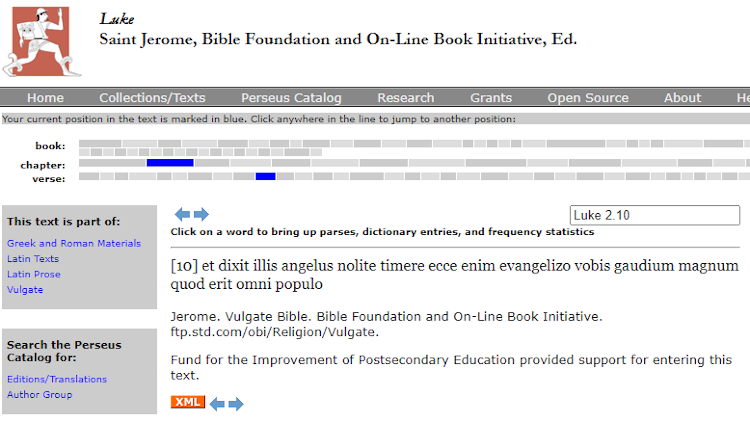
Task: Click the Luke 2.10 citation input field
Action: pos(655,215)
